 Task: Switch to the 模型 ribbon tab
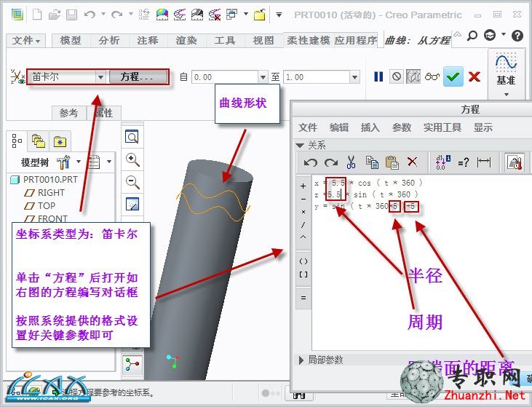point(71,40)
